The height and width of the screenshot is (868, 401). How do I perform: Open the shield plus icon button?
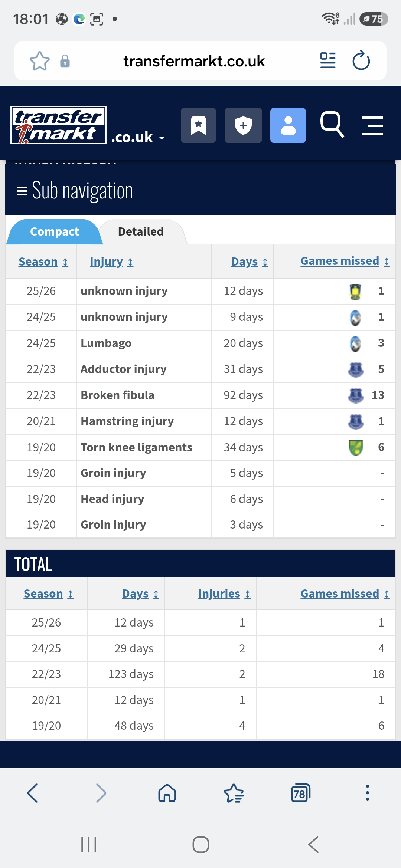pos(243,125)
